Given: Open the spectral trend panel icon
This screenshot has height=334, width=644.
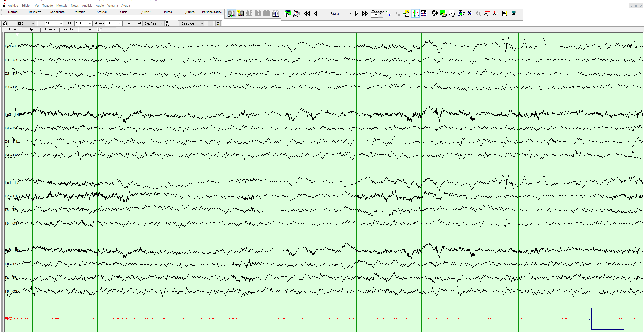Looking at the screenshot, I should (x=424, y=13).
